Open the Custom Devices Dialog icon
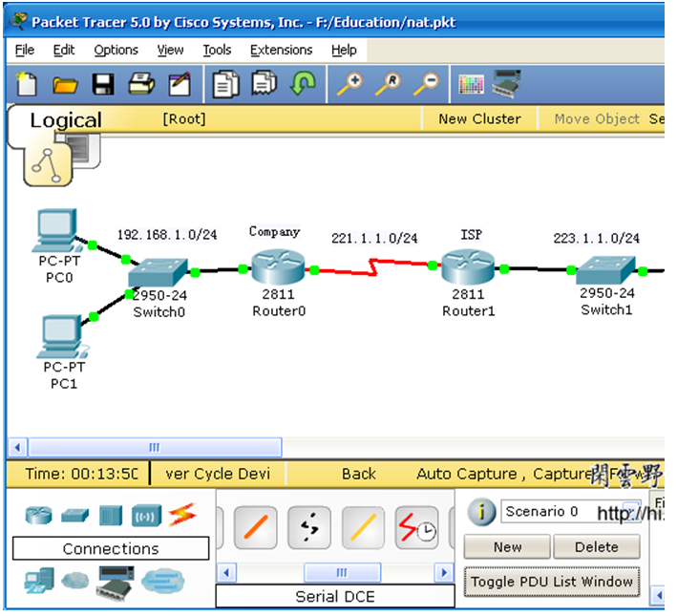The image size is (677, 616). [507, 84]
